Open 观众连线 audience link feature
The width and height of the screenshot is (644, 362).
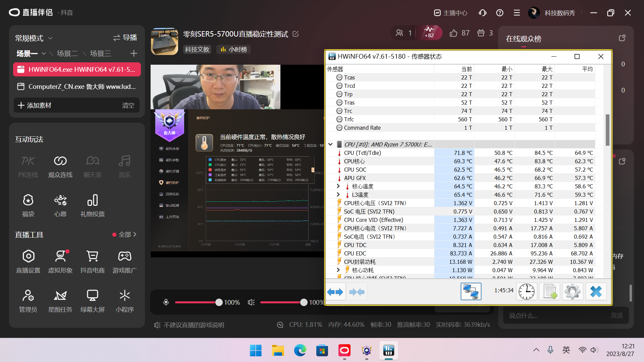point(60,167)
